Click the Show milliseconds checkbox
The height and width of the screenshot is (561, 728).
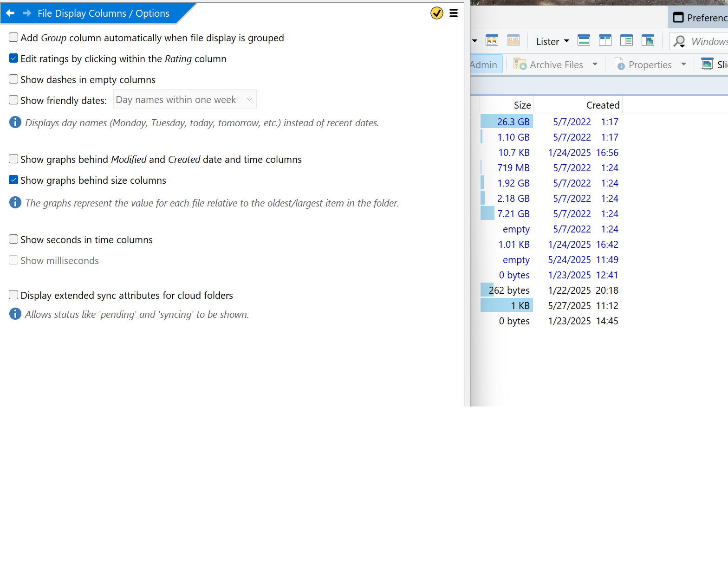point(13,260)
